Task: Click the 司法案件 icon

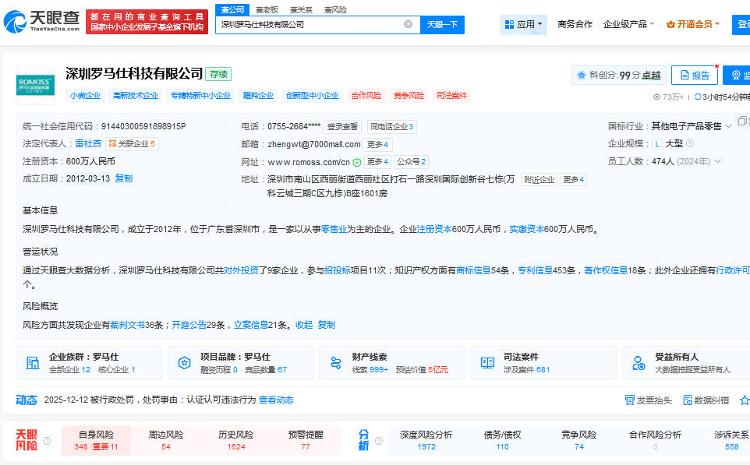Action: tap(486, 362)
